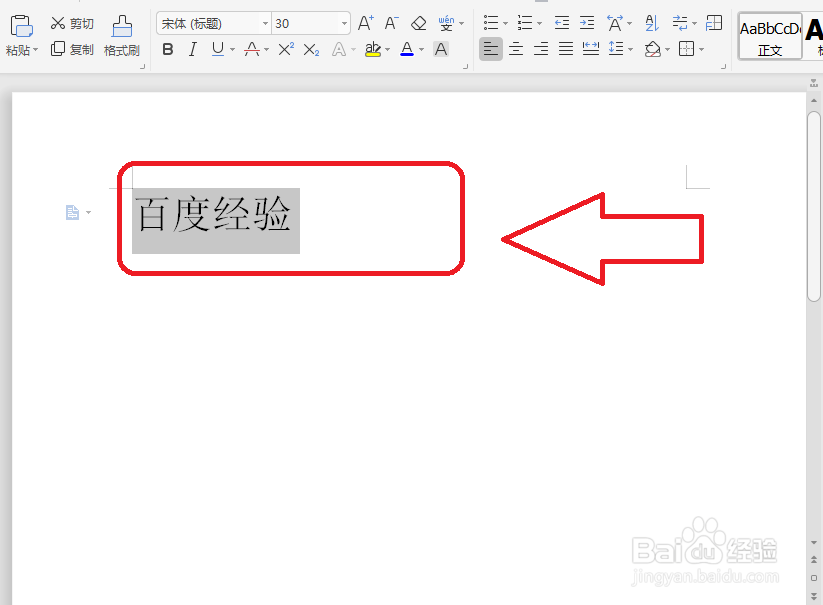Apply bulleted list
This screenshot has height=605, width=823.
(491, 23)
